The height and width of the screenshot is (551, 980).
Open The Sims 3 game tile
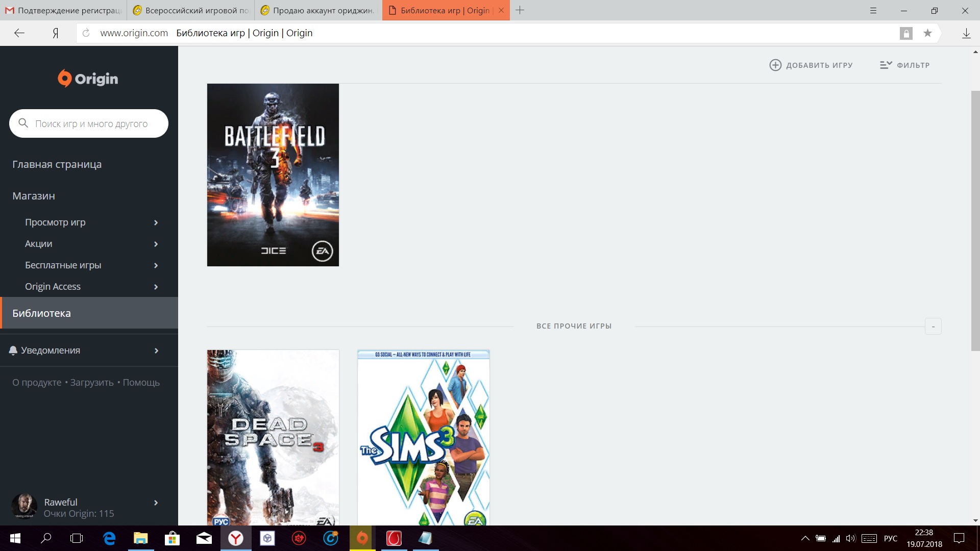(424, 438)
